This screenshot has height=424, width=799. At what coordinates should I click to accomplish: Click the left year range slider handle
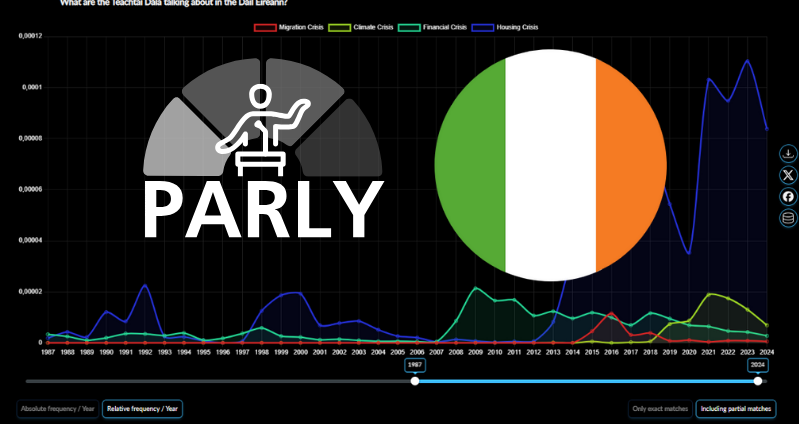pyautogui.click(x=415, y=381)
